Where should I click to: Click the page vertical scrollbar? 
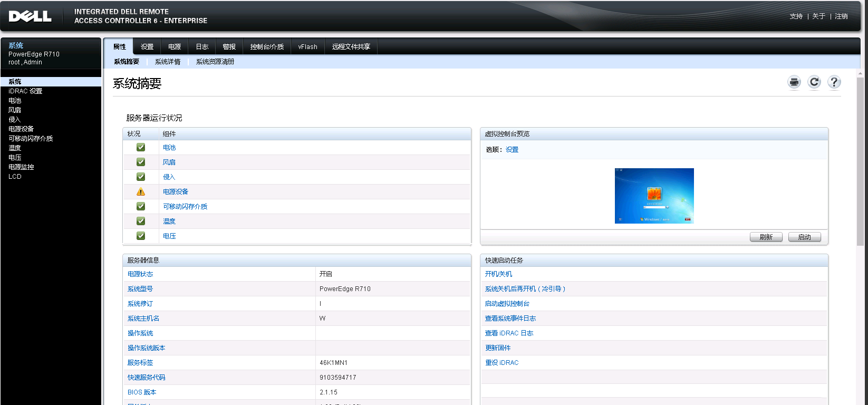coord(860,162)
